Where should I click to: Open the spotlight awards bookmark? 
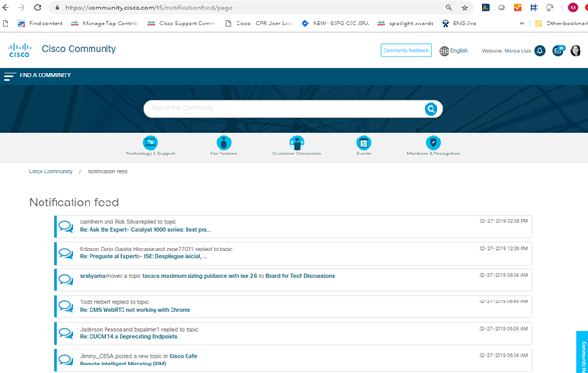[x=405, y=24]
